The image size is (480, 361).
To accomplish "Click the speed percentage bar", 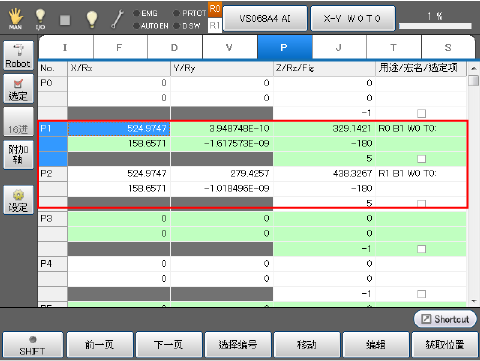I will point(435,26).
